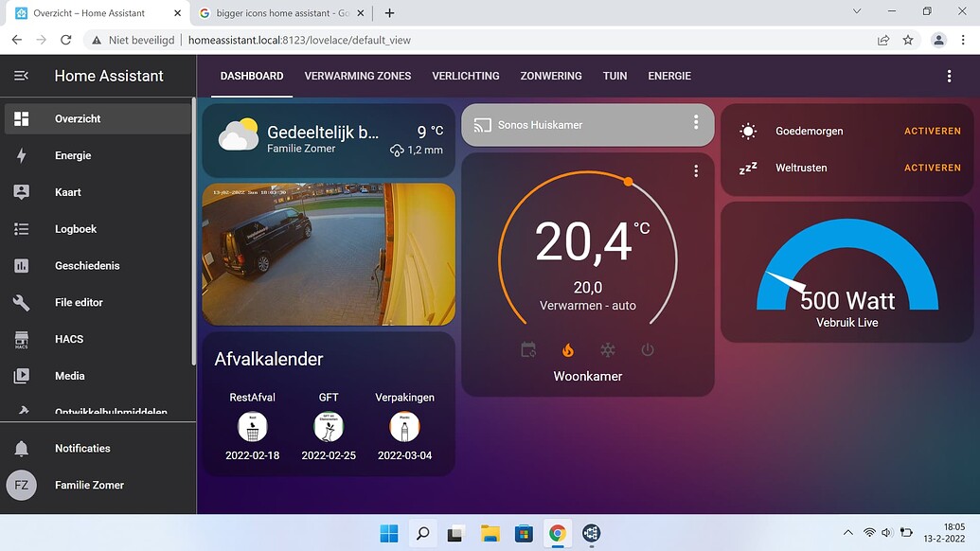The width and height of the screenshot is (980, 551).
Task: Open the Sonos Huiskamer options menu
Action: (696, 124)
